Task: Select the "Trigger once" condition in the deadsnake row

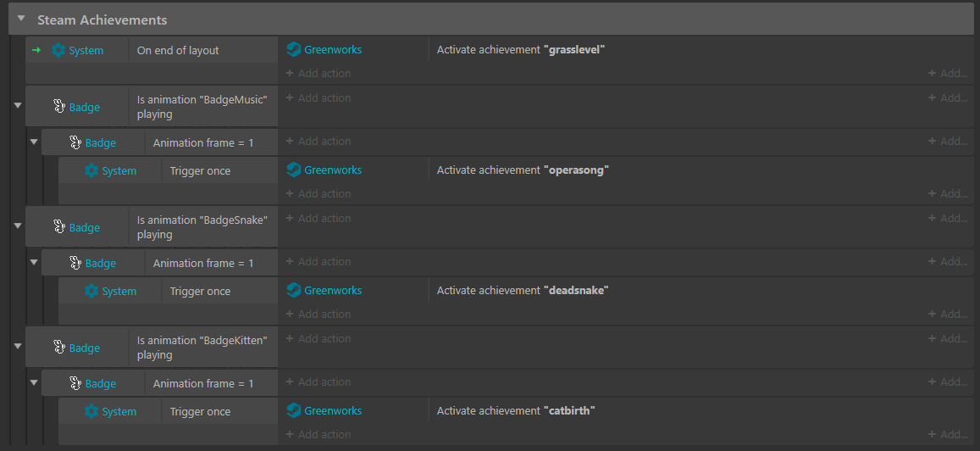Action: [200, 291]
